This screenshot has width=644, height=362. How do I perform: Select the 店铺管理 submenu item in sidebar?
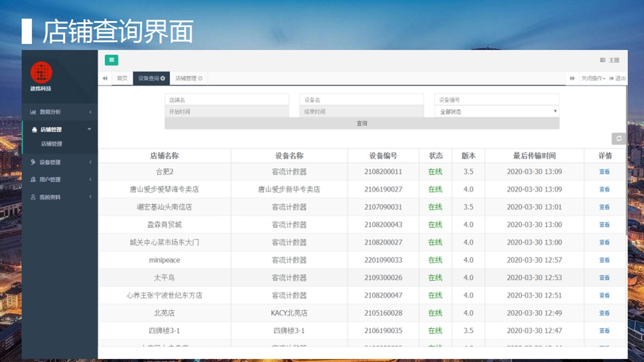pyautogui.click(x=52, y=144)
